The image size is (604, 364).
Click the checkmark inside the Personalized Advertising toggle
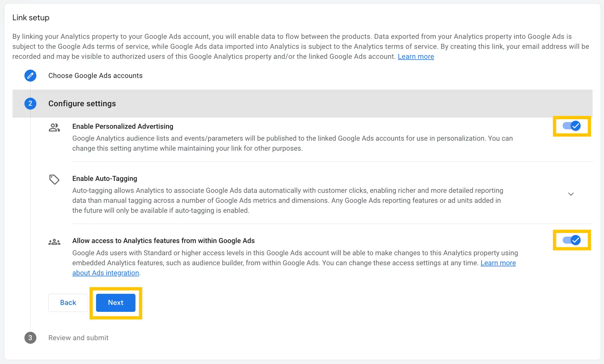point(576,126)
